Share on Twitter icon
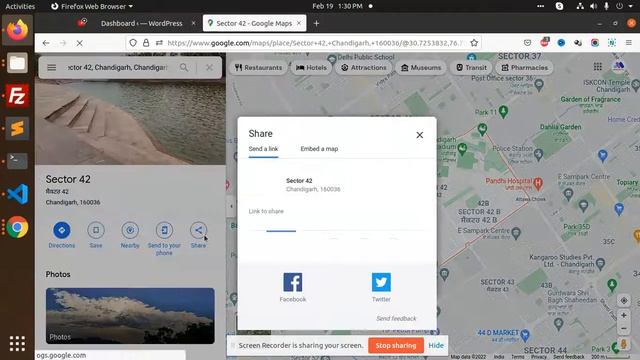640x360 pixels. [381, 282]
